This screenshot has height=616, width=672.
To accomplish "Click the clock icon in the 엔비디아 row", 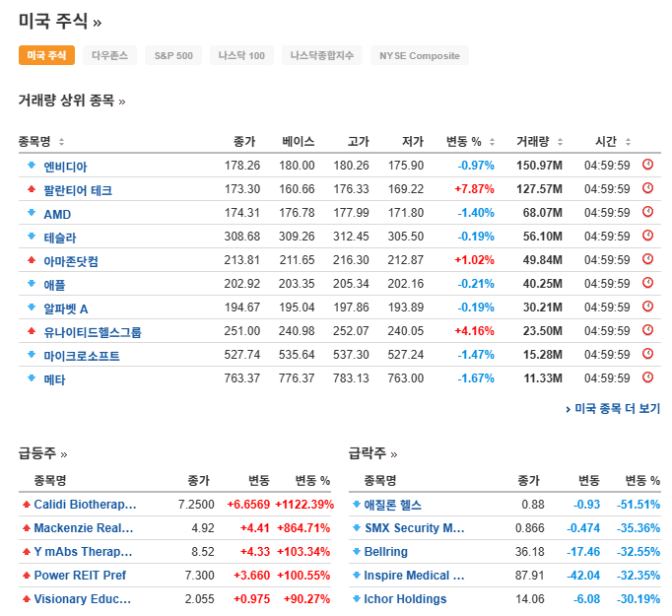I will tap(647, 165).
